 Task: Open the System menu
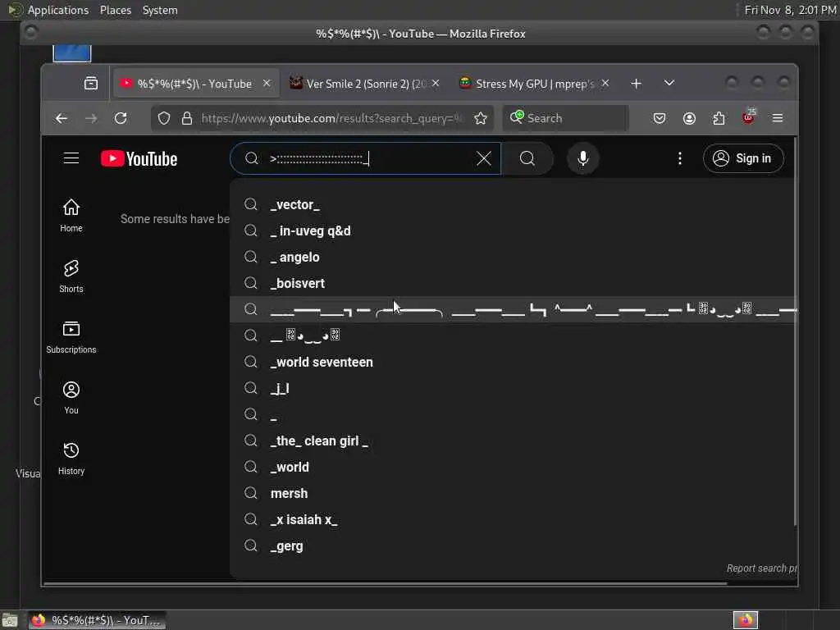tap(160, 10)
